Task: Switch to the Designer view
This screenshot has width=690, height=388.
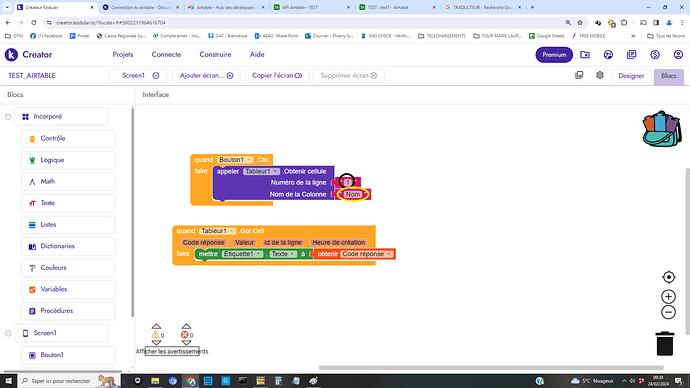Action: 631,76
